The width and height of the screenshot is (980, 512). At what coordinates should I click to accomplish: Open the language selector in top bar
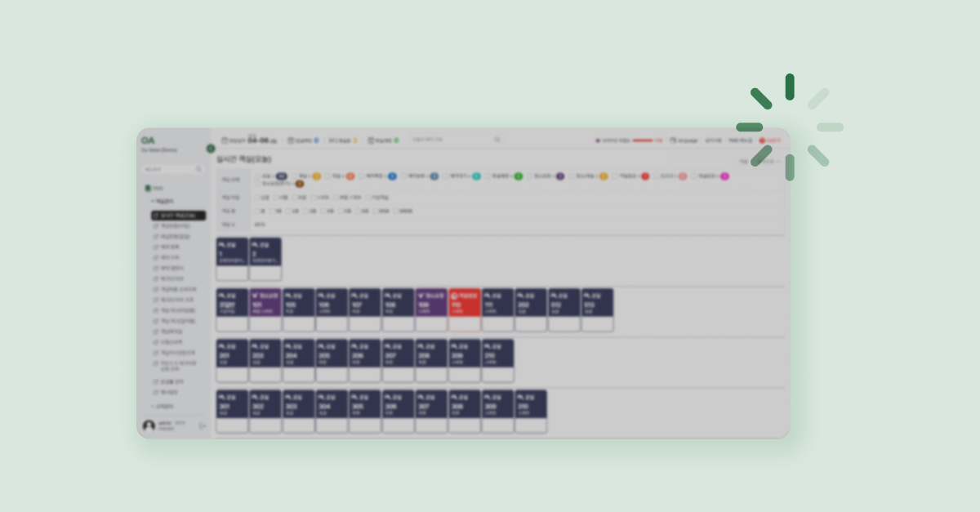coord(684,140)
